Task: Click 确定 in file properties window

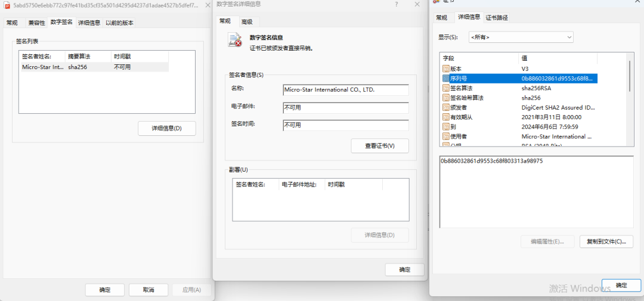Action: pos(105,290)
